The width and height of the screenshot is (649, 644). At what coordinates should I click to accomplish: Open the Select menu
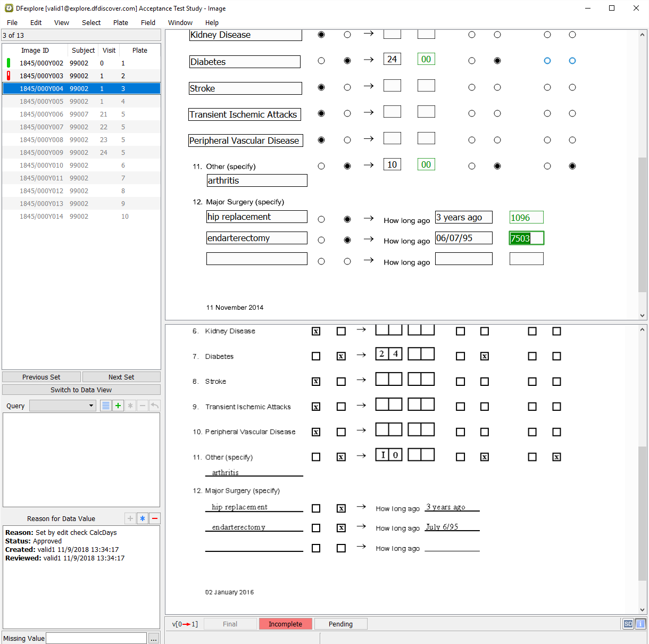click(x=91, y=22)
